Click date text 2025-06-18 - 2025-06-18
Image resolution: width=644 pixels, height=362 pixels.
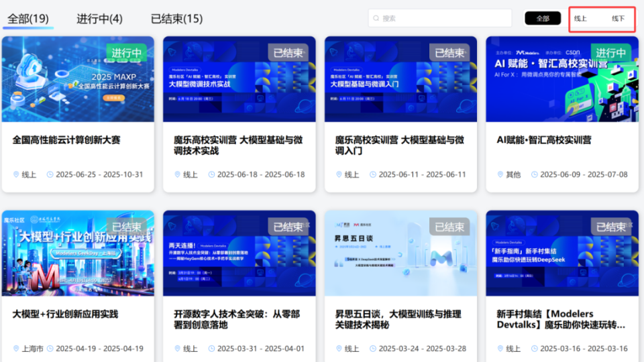(261, 174)
